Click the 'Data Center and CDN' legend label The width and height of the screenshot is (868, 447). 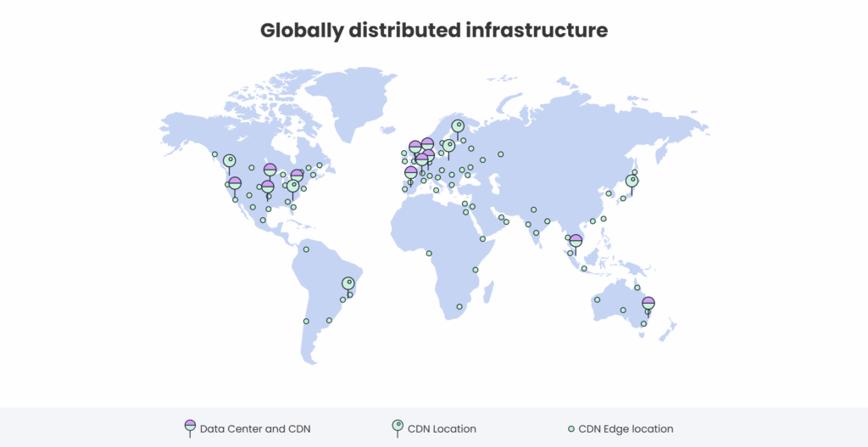click(x=255, y=428)
